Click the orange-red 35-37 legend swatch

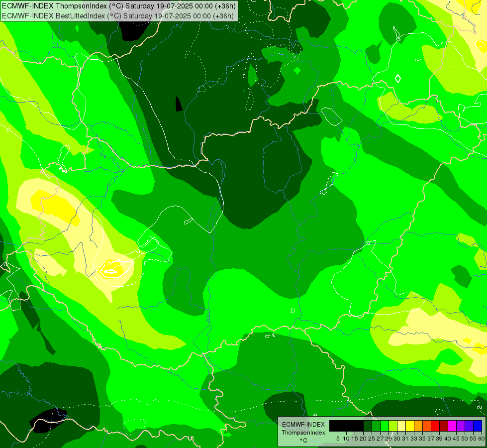427,426
